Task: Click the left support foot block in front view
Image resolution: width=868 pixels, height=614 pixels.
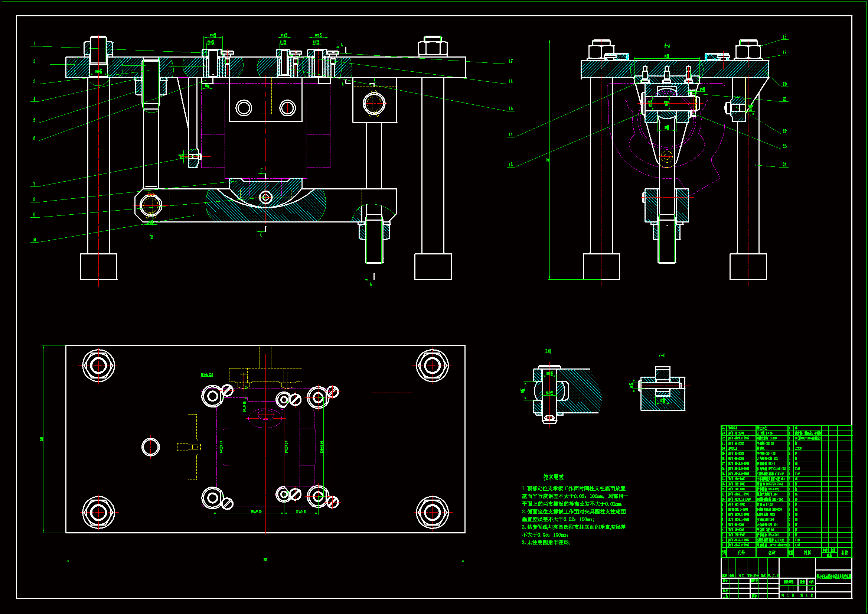Action: click(98, 267)
